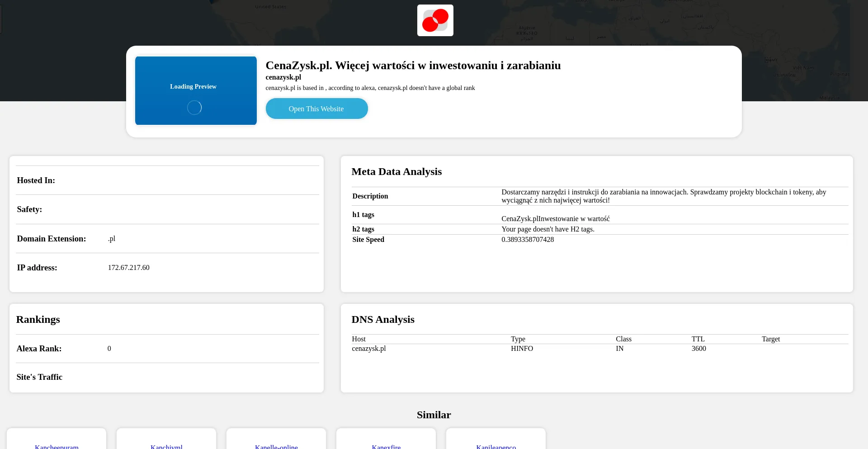Click the IP address label

37,268
